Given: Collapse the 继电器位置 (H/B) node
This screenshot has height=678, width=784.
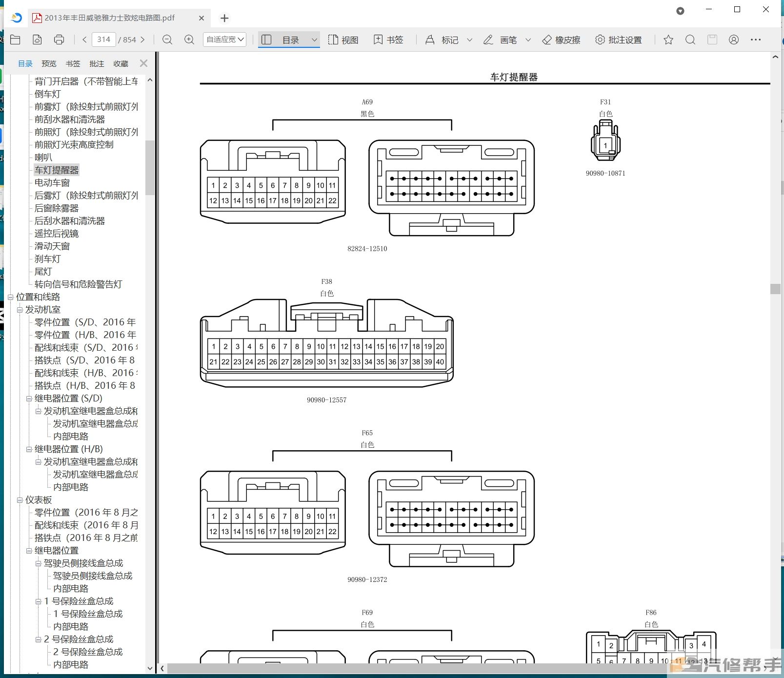Looking at the screenshot, I should (x=29, y=449).
